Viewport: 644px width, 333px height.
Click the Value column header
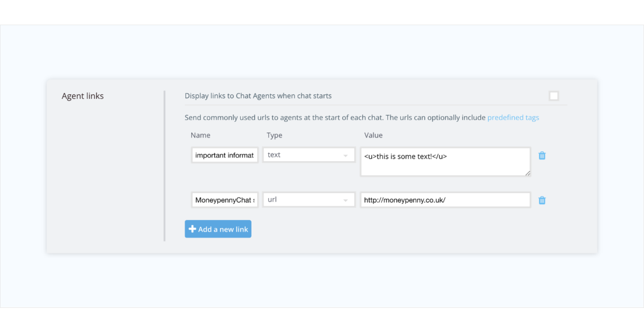click(373, 135)
